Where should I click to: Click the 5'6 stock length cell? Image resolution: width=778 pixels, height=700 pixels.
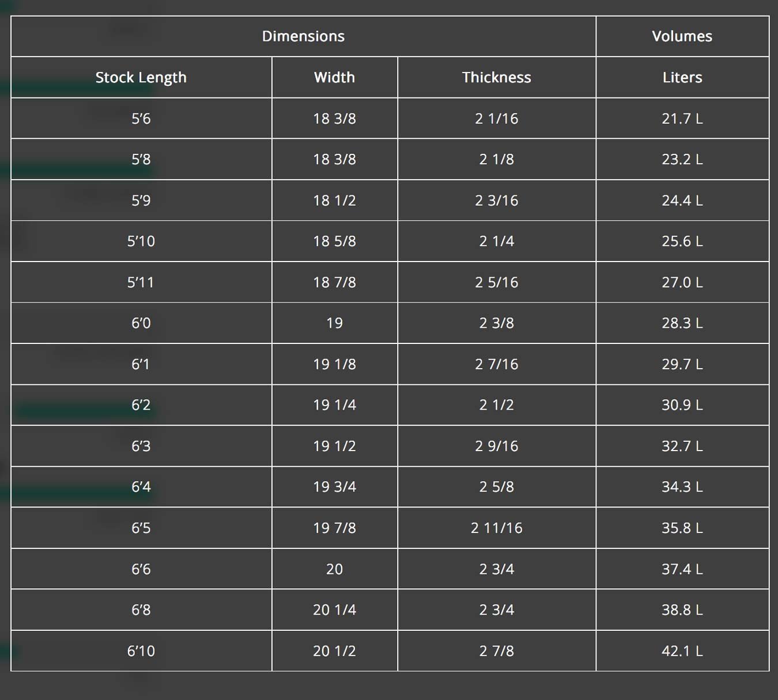(x=141, y=118)
